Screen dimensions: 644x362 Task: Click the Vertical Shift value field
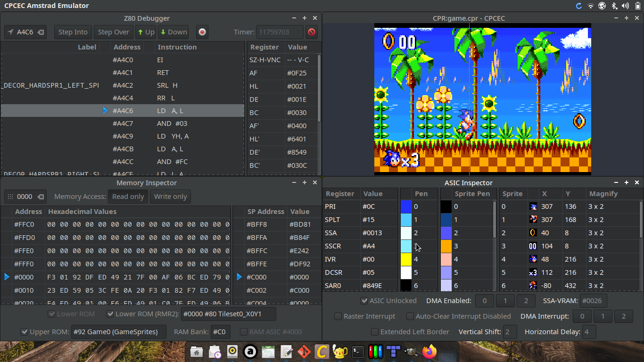click(510, 332)
